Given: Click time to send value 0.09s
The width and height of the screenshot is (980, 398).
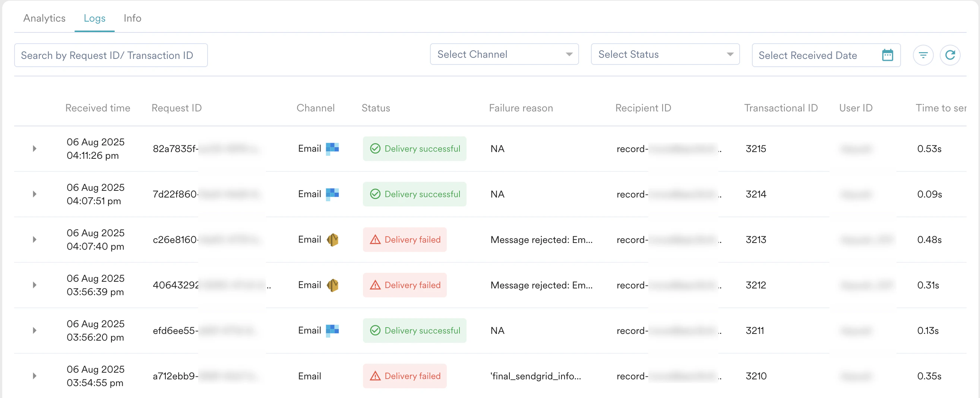Looking at the screenshot, I should point(929,195).
